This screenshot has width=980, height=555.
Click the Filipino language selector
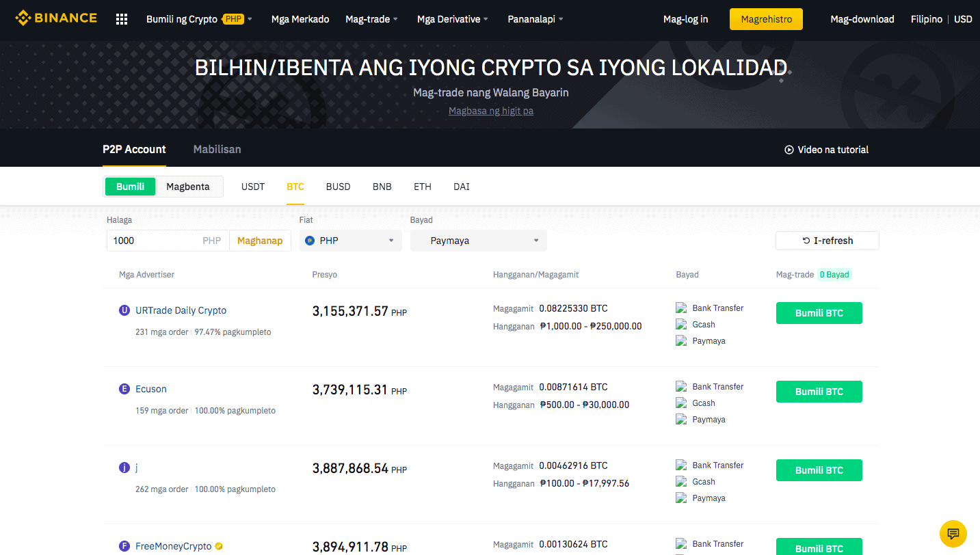tap(926, 19)
